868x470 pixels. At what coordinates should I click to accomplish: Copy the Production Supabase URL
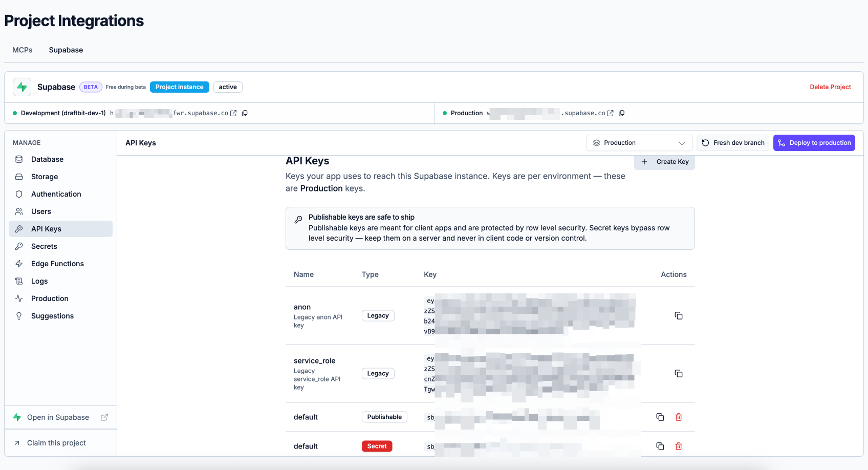(x=621, y=113)
